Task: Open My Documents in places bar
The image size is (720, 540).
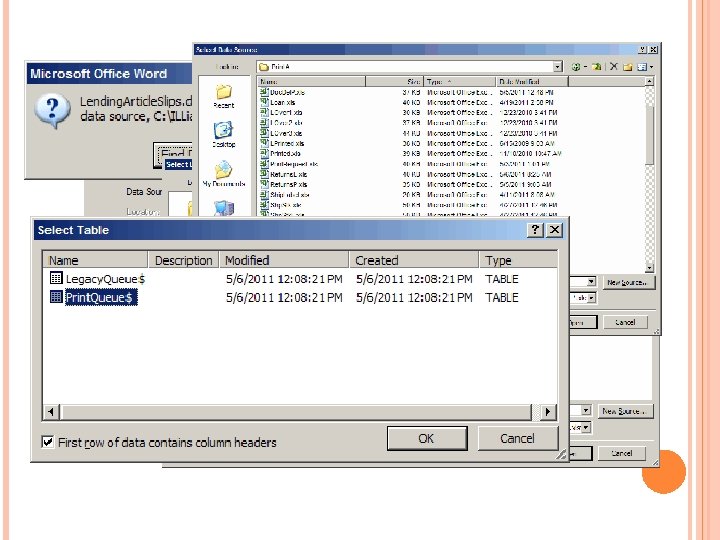Action: [x=224, y=174]
